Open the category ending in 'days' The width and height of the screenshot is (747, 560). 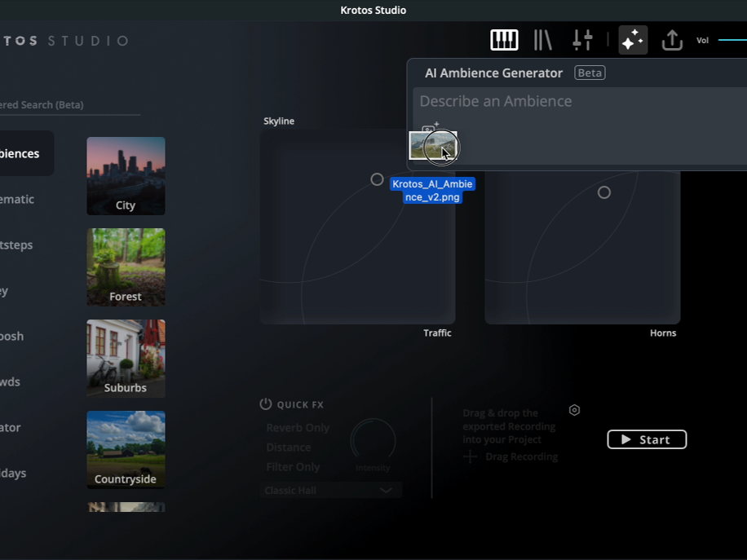pos(13,474)
